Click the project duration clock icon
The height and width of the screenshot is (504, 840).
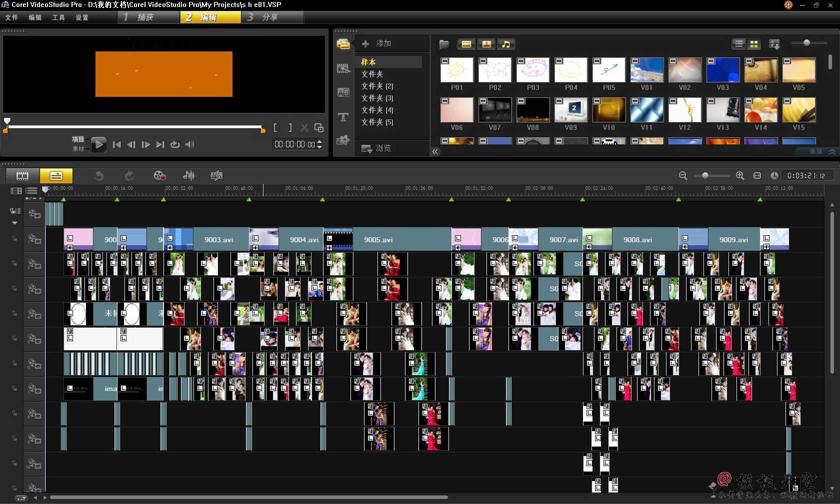774,175
